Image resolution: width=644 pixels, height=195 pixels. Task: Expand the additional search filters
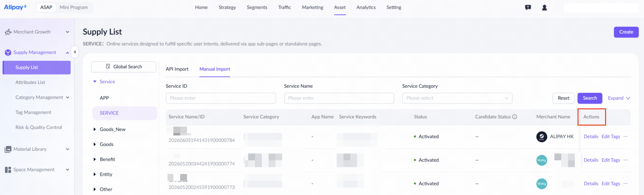pyautogui.click(x=619, y=98)
